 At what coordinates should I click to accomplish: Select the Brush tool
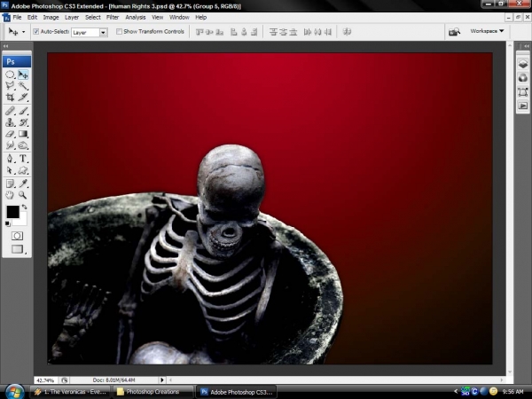[23, 111]
